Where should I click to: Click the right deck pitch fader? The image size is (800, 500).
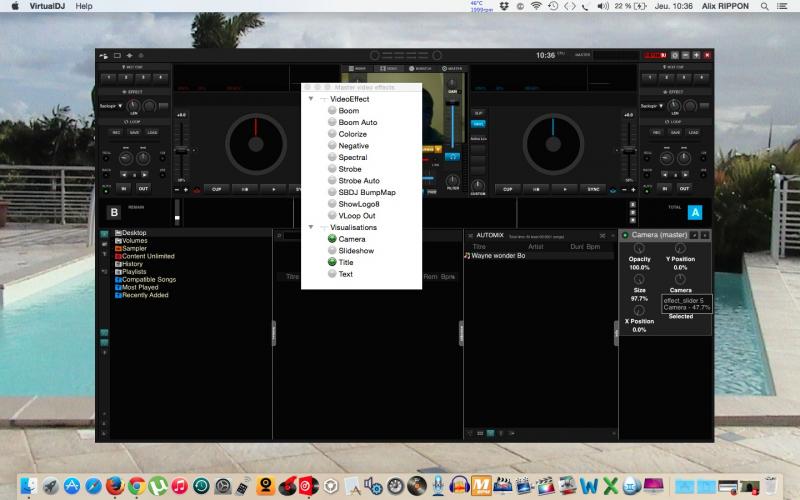tap(629, 150)
